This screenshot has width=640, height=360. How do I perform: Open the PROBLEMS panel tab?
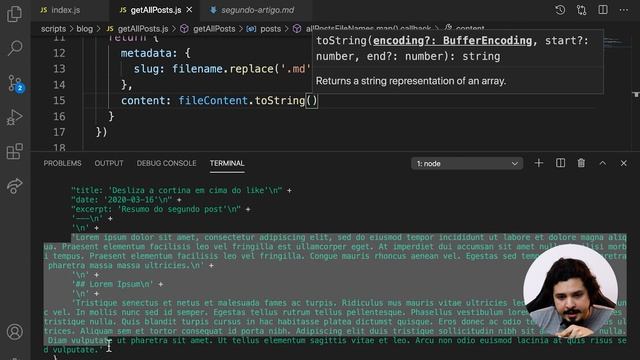tap(62, 163)
